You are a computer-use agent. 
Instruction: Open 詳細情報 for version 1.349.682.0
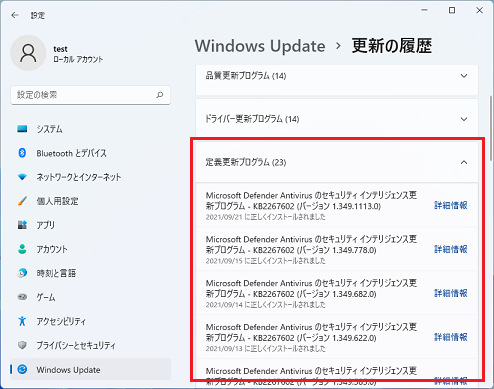coord(451,293)
